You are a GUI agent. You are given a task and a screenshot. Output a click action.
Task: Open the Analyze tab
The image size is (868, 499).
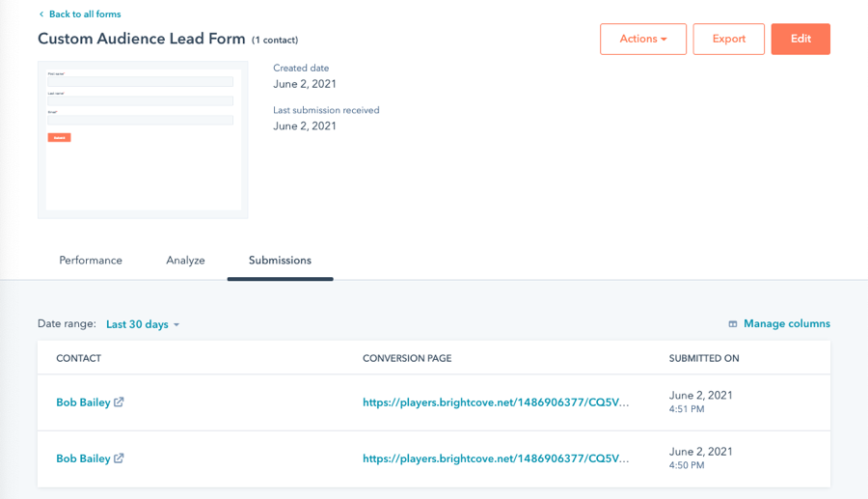pos(185,261)
